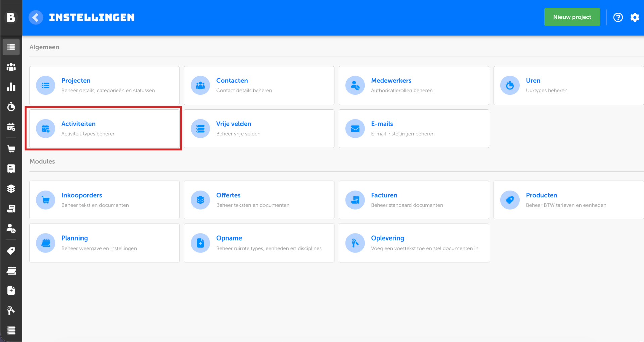Viewport: 644px width, 342px height.
Task: Open the stacked bars icon at sidebar bottom
Action: tap(11, 331)
